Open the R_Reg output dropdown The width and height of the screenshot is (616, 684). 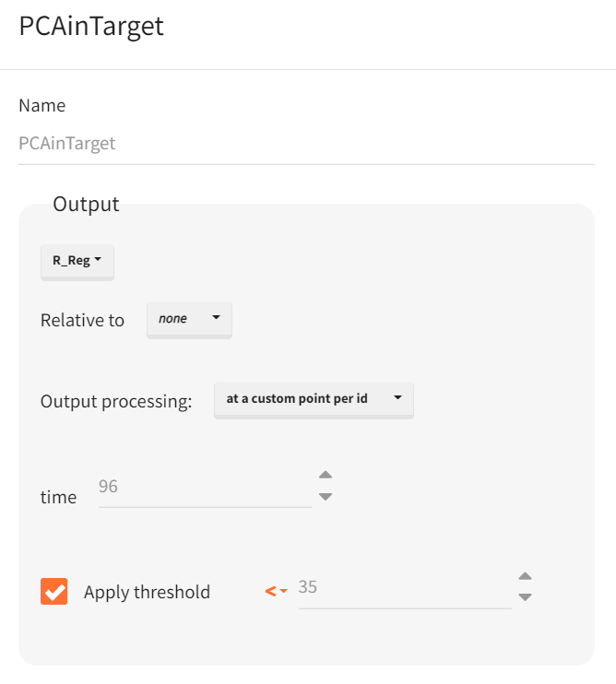click(77, 261)
